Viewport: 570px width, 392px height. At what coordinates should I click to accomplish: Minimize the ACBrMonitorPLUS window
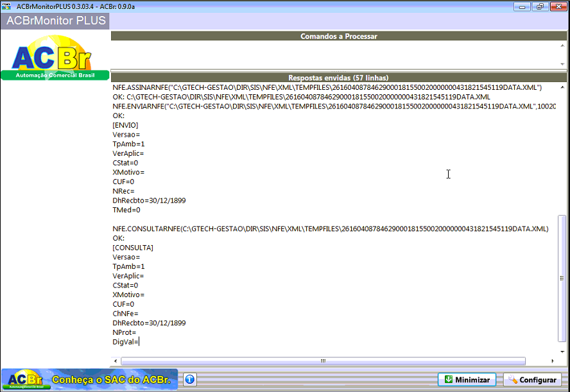[522, 6]
